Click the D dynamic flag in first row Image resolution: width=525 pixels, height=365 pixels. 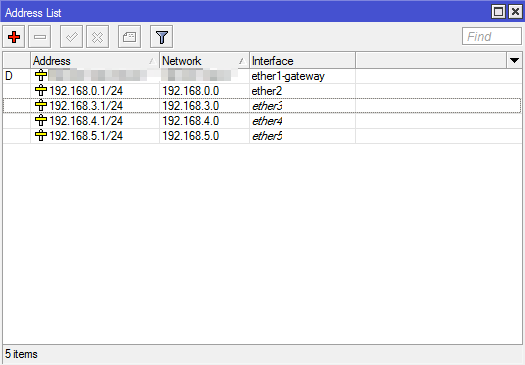click(x=9, y=76)
